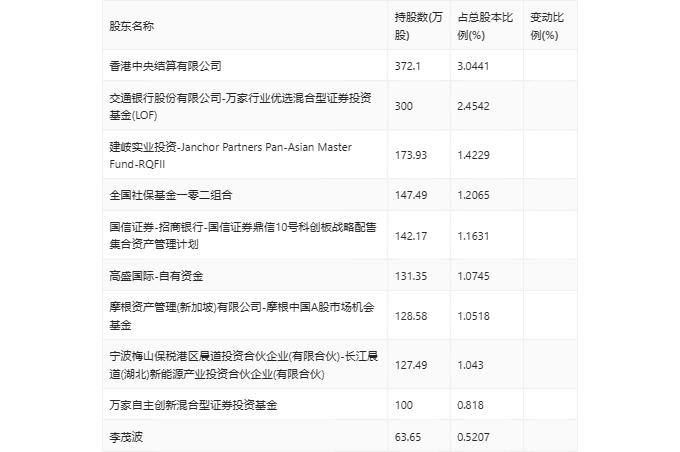Click the 128.58 shares value
The height and width of the screenshot is (452, 680).
pos(411,316)
